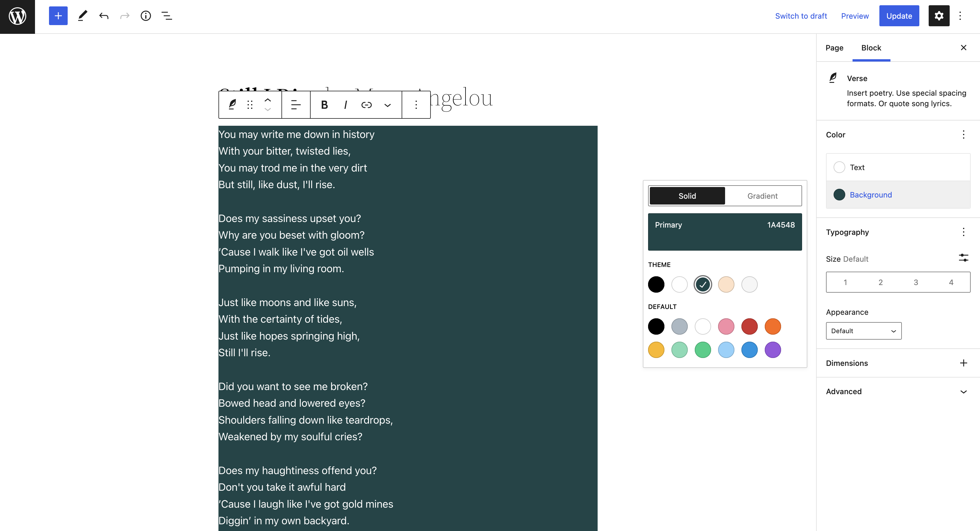Open the block inserter
980x531 pixels.
[x=58, y=15]
